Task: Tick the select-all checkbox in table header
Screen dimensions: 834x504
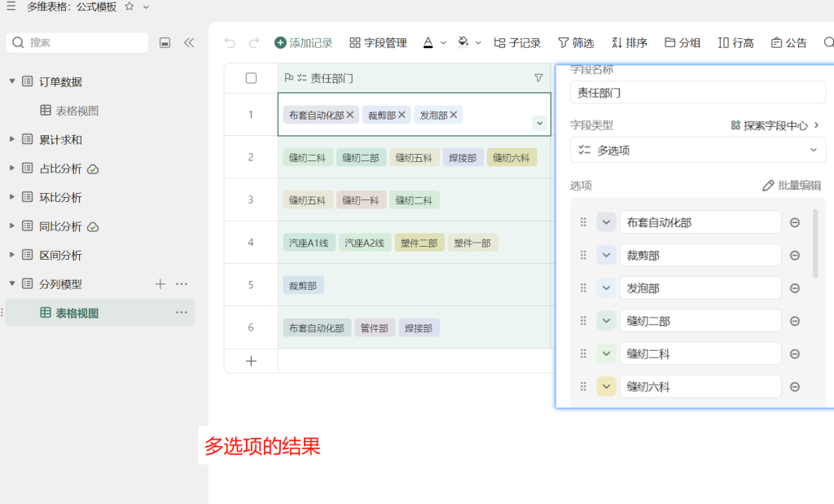Action: (x=251, y=78)
